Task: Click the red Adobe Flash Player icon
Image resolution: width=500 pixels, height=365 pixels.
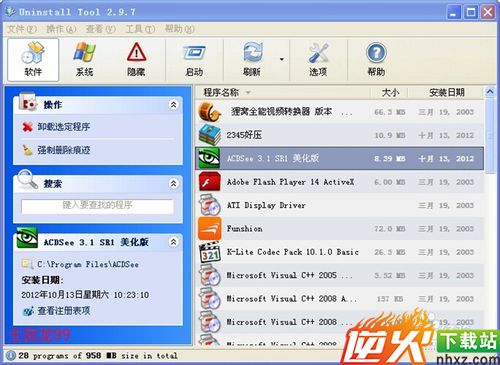Action: click(x=210, y=182)
